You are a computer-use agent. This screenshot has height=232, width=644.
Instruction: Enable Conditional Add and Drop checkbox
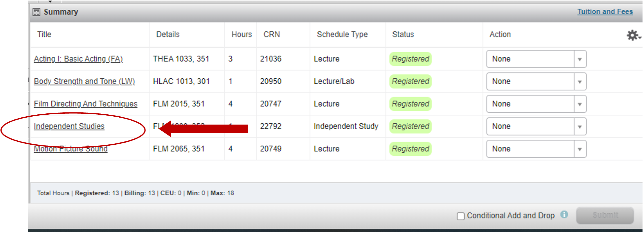tap(460, 216)
